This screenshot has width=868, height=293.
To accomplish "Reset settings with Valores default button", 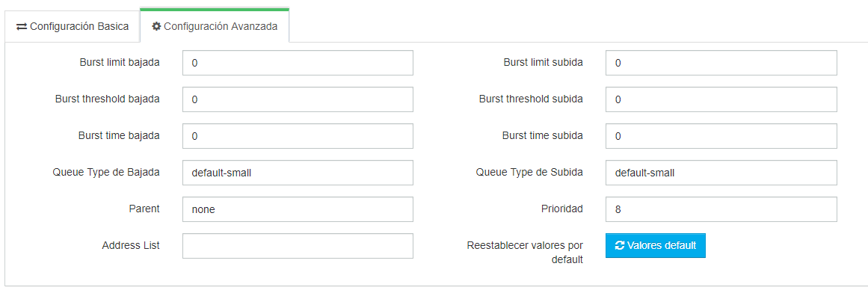I will [656, 245].
